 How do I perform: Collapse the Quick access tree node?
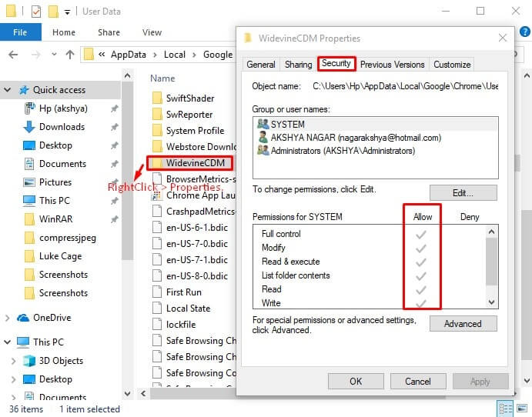(7, 90)
